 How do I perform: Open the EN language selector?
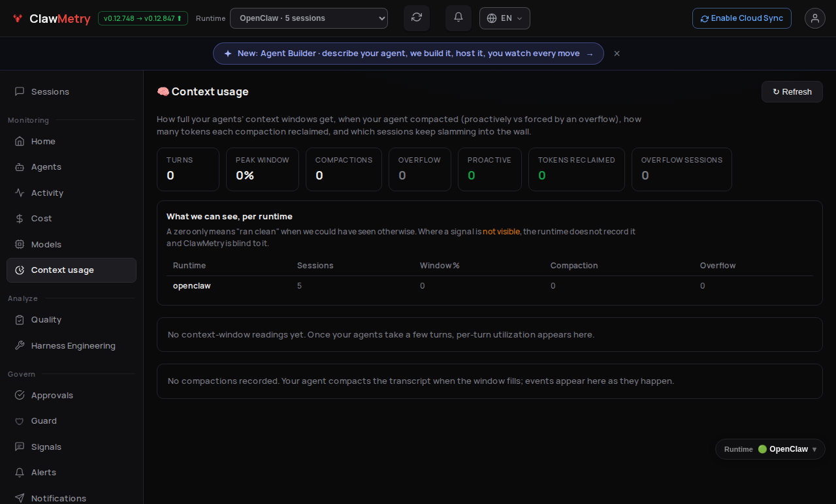click(x=505, y=18)
